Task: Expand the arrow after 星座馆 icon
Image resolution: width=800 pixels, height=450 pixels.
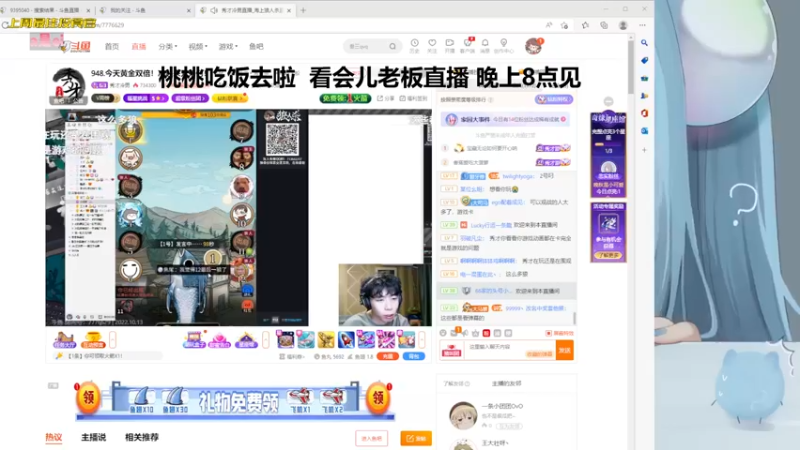Action: 265,339
